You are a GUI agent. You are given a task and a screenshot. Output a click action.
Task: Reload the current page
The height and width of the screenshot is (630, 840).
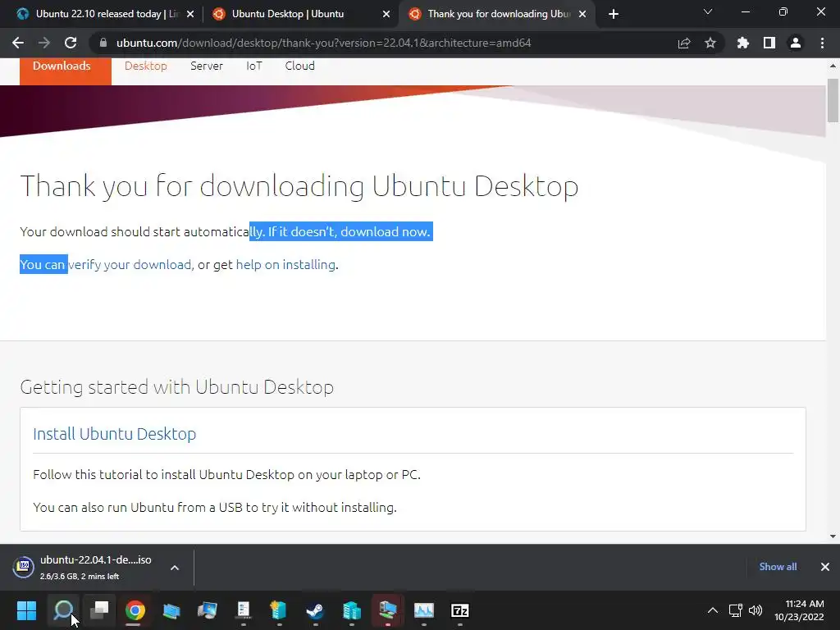[71, 43]
